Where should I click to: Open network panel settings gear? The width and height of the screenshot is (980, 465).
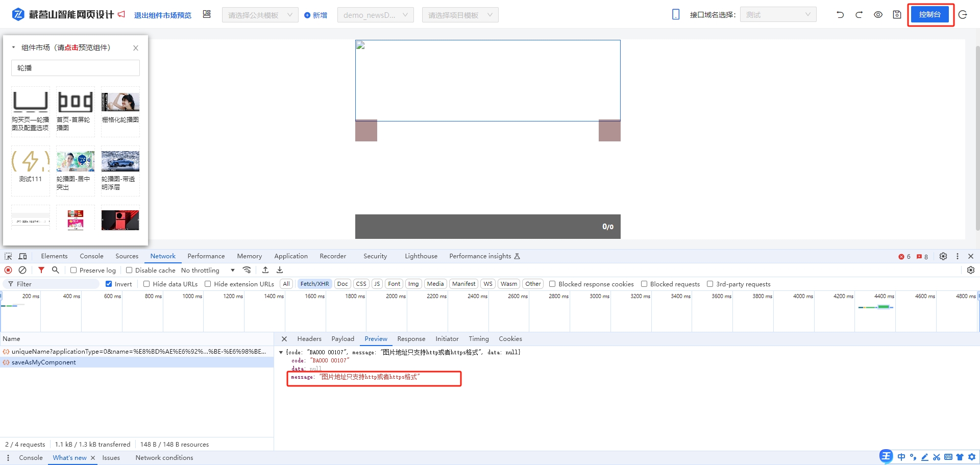click(971, 270)
